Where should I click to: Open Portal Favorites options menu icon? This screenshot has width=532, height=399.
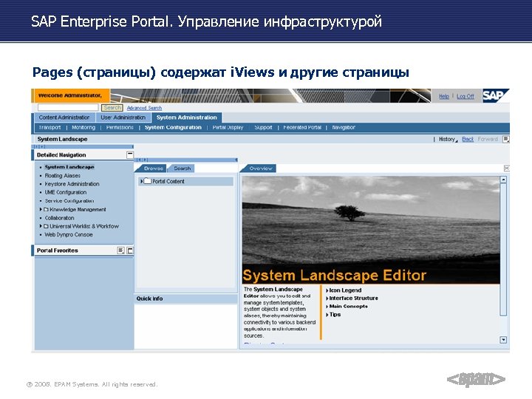pyautogui.click(x=120, y=250)
